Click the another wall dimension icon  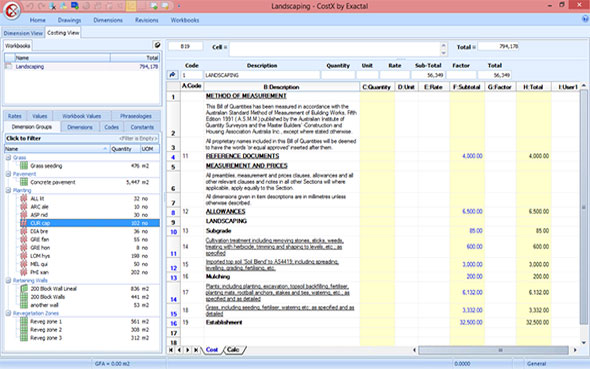24,305
